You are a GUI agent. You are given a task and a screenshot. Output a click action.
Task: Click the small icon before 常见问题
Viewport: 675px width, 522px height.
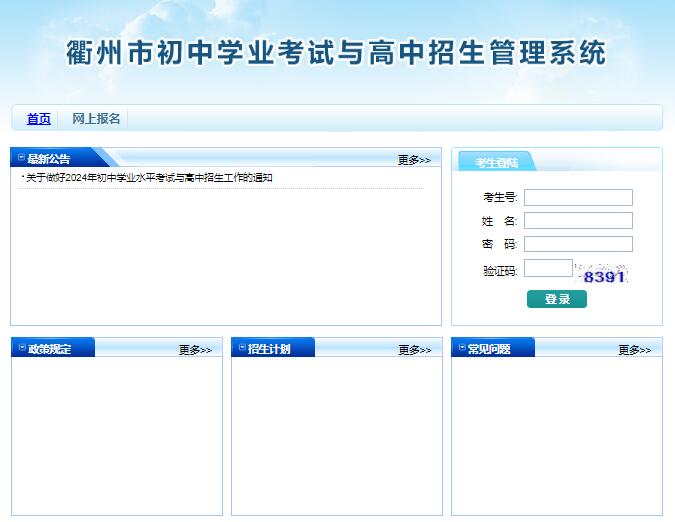point(461,348)
